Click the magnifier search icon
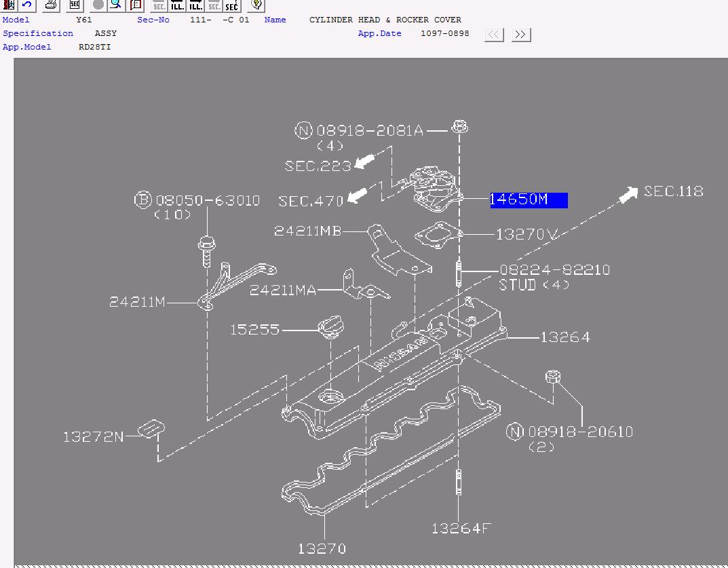The height and width of the screenshot is (568, 728). (x=116, y=5)
